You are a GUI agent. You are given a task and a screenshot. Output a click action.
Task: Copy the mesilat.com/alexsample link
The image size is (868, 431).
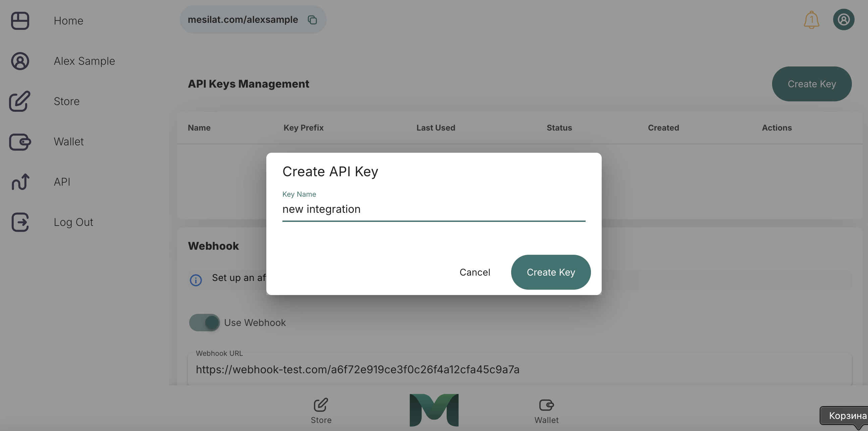coord(312,20)
